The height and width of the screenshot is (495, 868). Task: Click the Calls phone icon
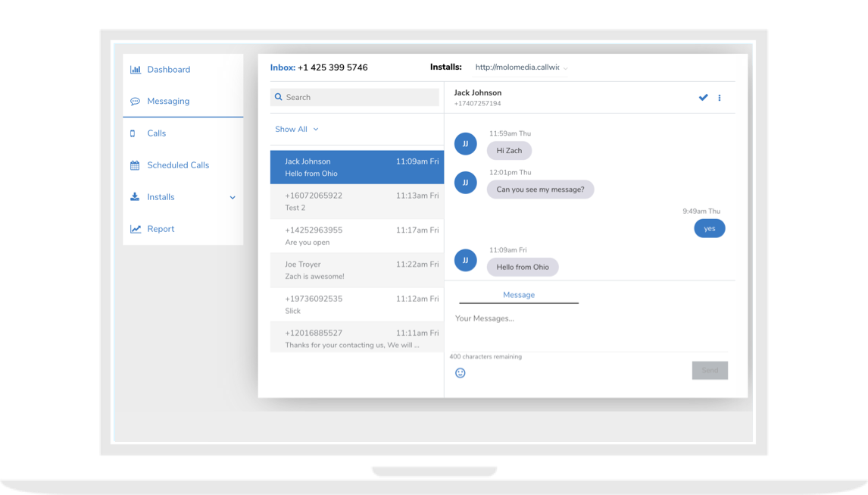133,133
